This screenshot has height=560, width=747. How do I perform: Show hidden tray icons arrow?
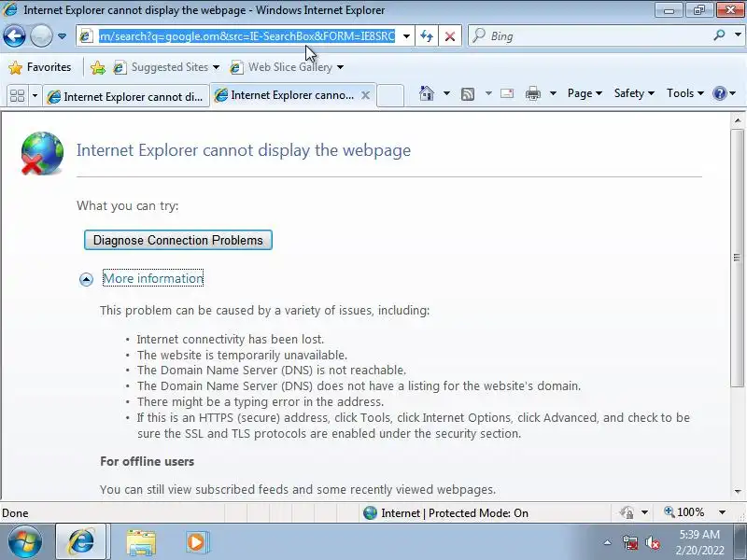coord(607,542)
